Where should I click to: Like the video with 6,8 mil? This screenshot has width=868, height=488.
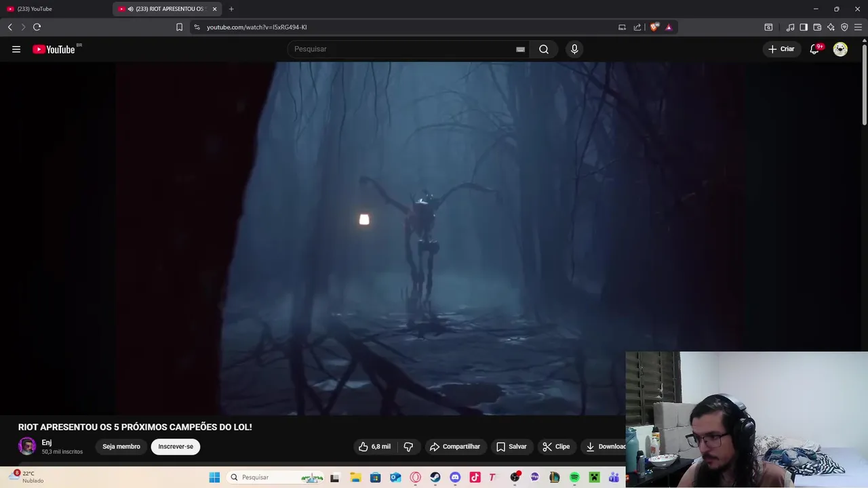point(374,447)
